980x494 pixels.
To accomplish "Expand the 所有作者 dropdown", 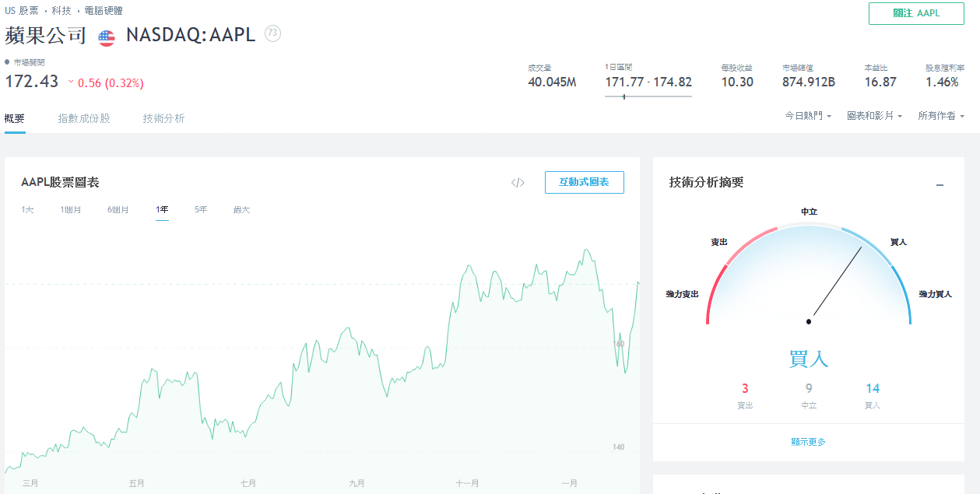I will (x=941, y=116).
